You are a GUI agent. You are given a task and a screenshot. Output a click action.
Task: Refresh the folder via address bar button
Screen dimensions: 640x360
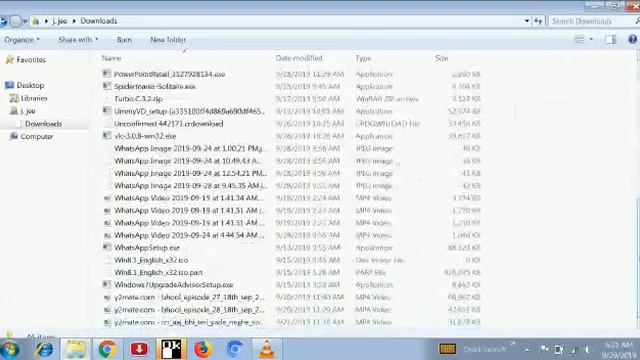click(x=538, y=21)
